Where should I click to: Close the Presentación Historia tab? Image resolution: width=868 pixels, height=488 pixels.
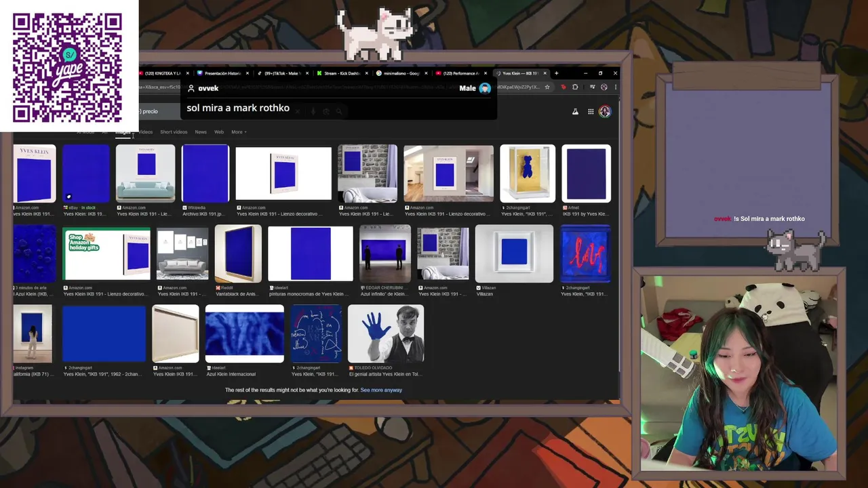(x=248, y=73)
